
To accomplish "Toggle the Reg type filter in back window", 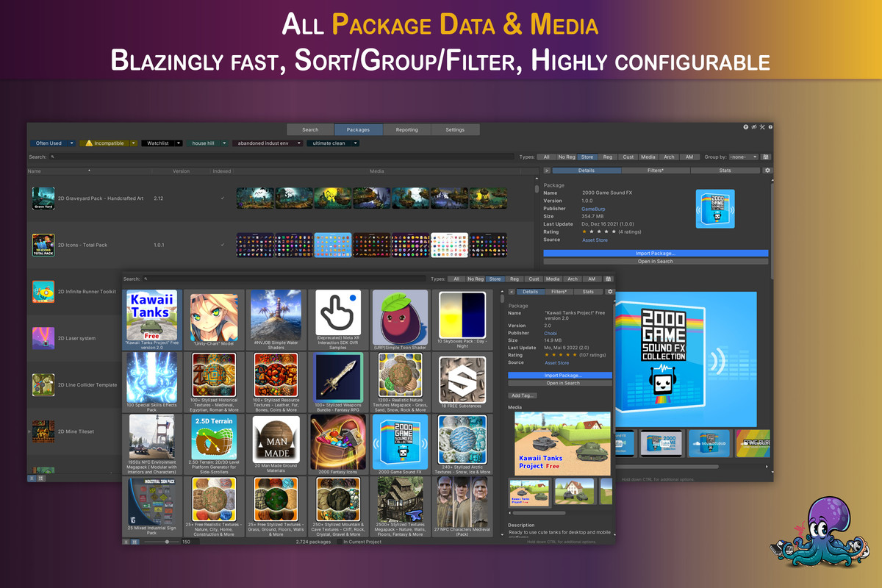I will click(608, 157).
